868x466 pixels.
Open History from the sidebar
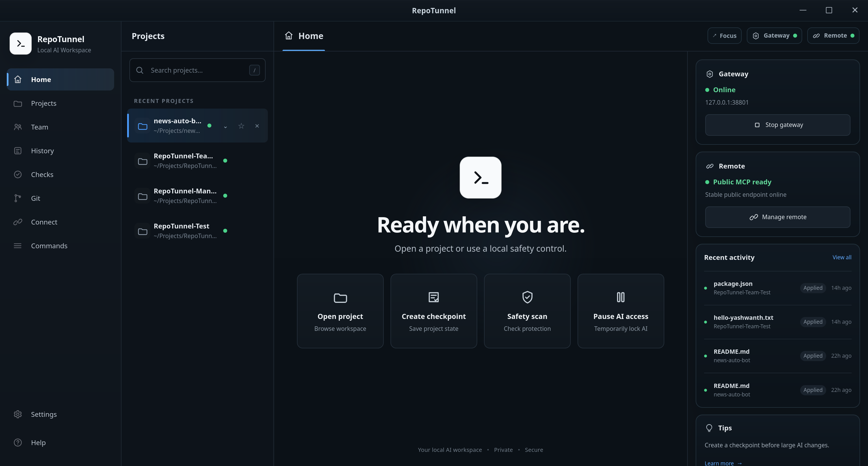[x=61, y=151]
